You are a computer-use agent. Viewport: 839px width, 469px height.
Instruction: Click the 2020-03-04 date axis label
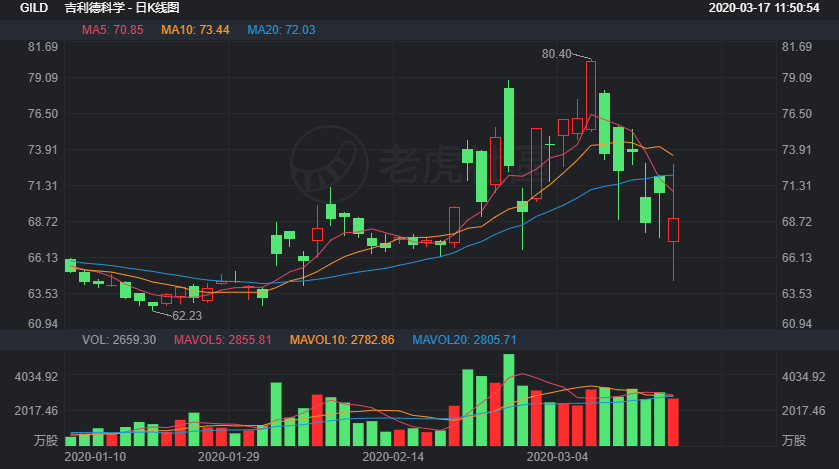point(558,457)
